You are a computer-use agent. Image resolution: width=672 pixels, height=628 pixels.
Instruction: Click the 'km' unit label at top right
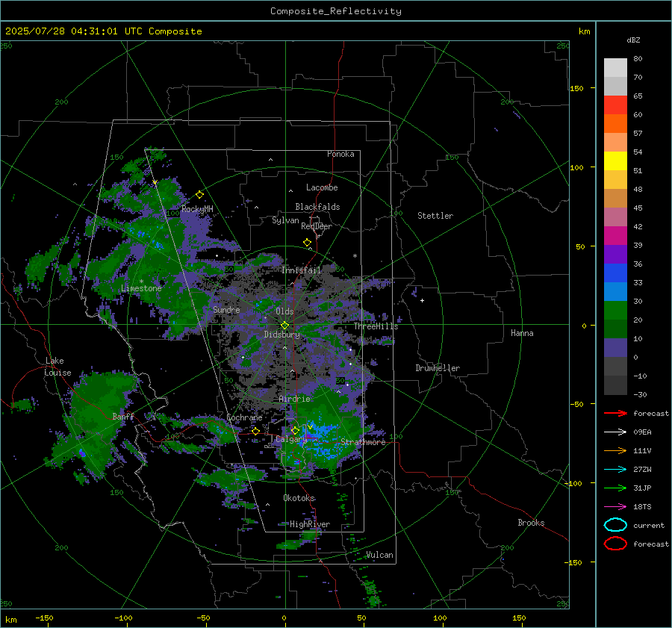click(584, 31)
